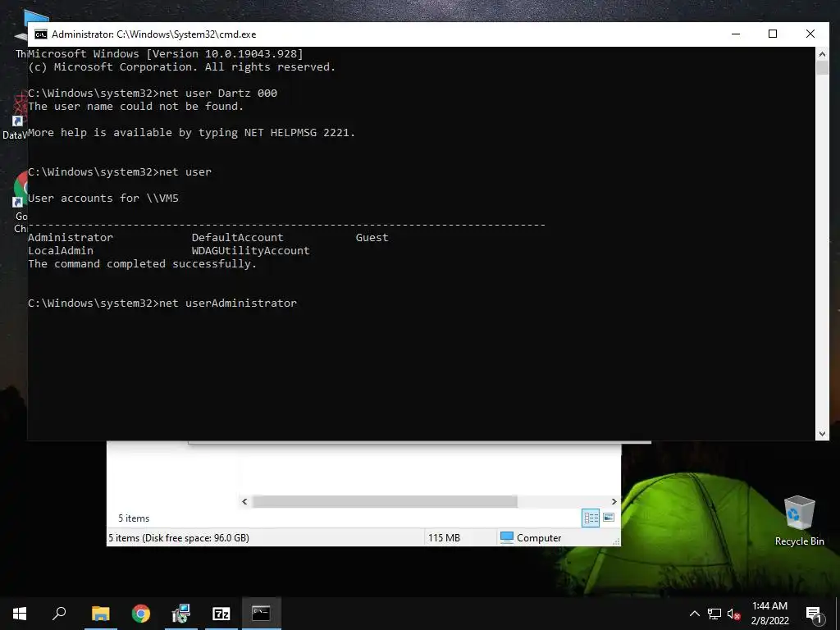The width and height of the screenshot is (840, 630).
Task: Click the file window's horizontal scrollbar thumb
Action: 385,501
